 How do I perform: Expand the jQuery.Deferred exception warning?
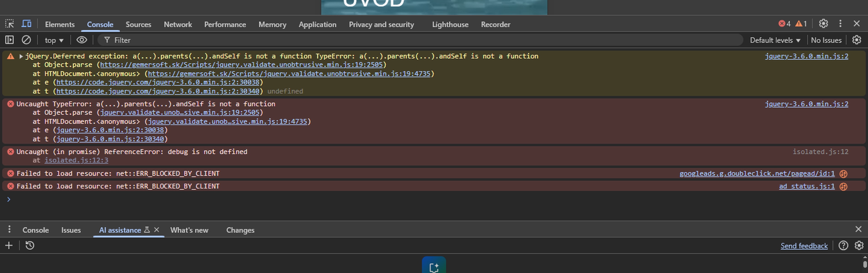(21, 56)
